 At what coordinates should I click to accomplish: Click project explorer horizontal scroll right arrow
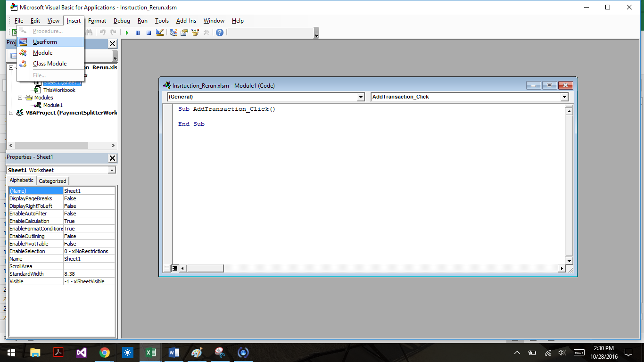tap(113, 146)
